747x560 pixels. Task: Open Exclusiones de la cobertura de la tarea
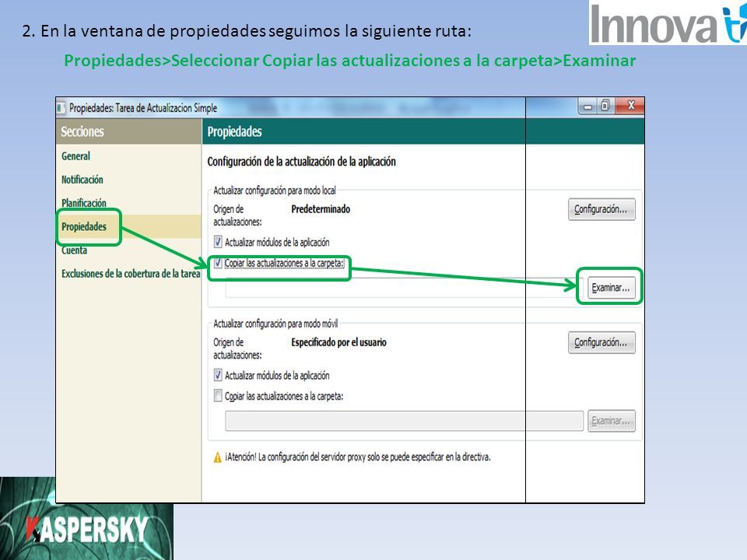131,274
